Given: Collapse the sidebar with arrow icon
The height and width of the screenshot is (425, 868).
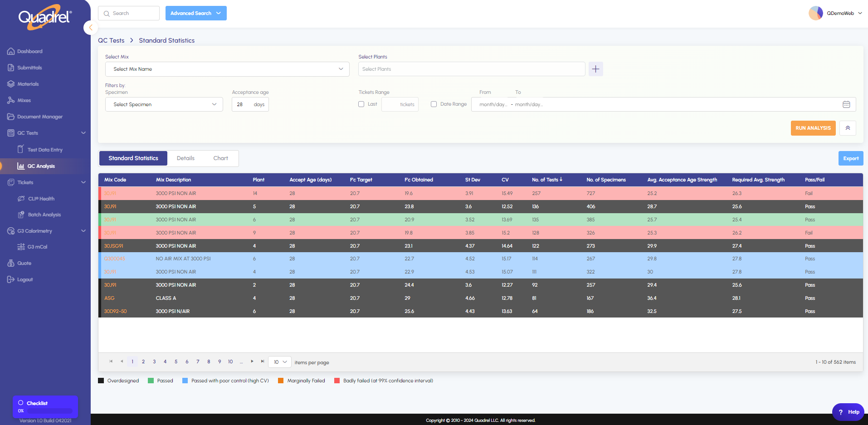Looking at the screenshot, I should [x=91, y=28].
